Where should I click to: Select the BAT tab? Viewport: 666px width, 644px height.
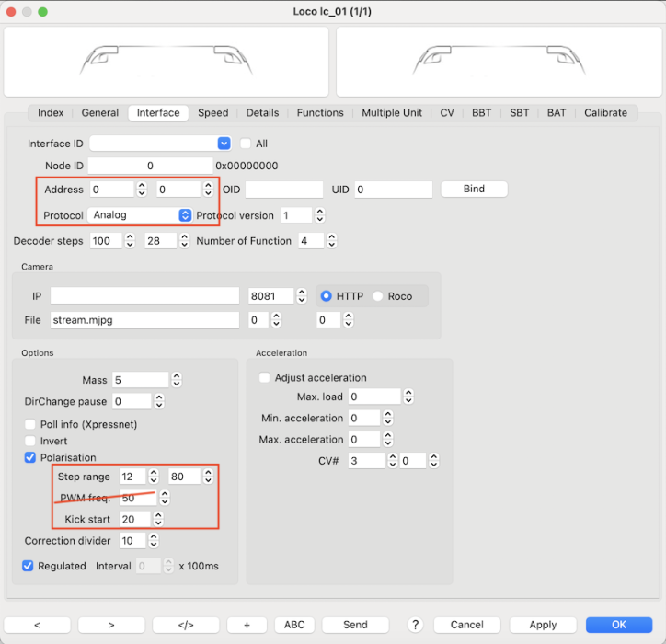pyautogui.click(x=557, y=113)
